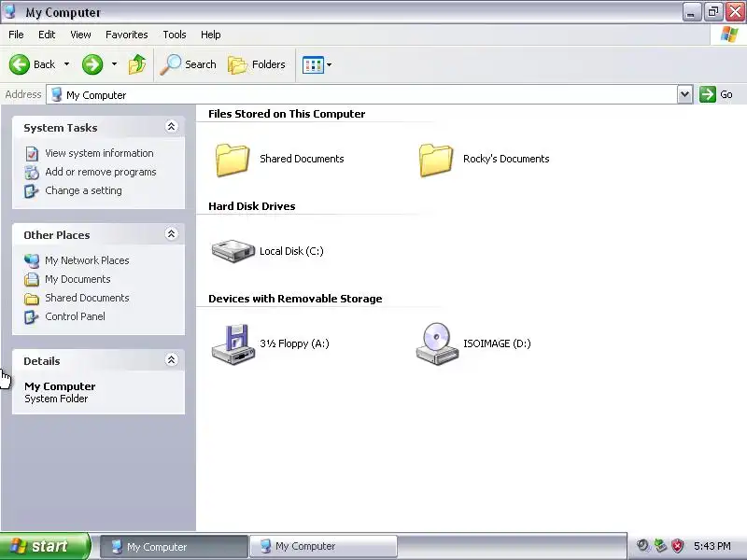Open the View menu

coord(80,35)
